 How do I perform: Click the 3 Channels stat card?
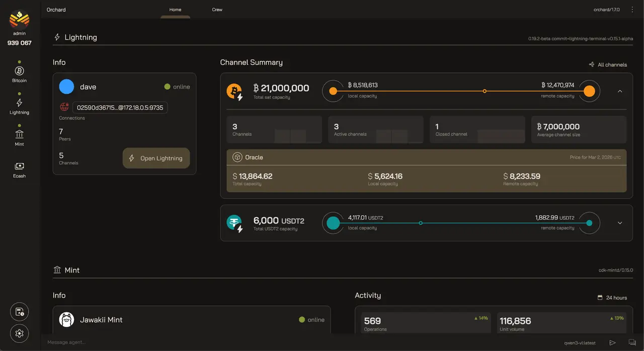coord(274,129)
